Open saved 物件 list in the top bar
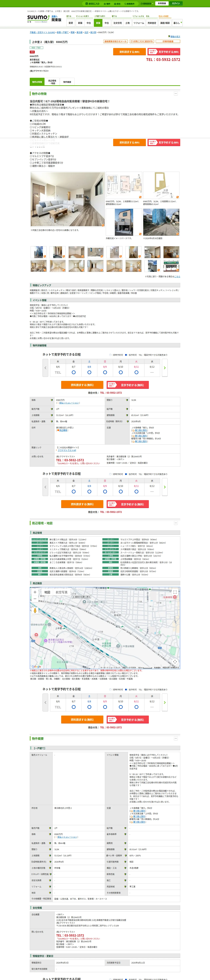The image size is (210, 980). (x=107, y=4)
